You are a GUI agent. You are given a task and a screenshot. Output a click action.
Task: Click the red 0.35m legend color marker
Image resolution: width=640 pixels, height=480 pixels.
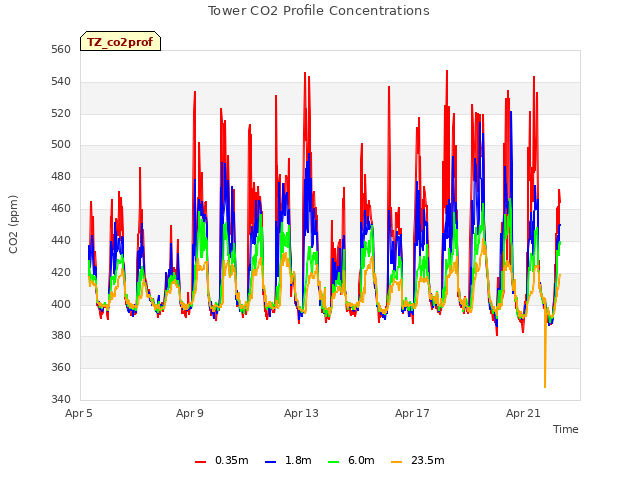click(200, 462)
